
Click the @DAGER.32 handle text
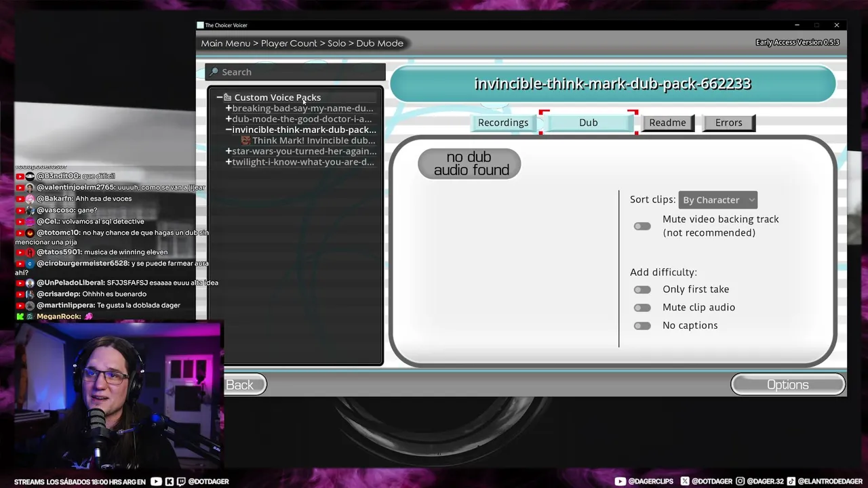(766, 481)
